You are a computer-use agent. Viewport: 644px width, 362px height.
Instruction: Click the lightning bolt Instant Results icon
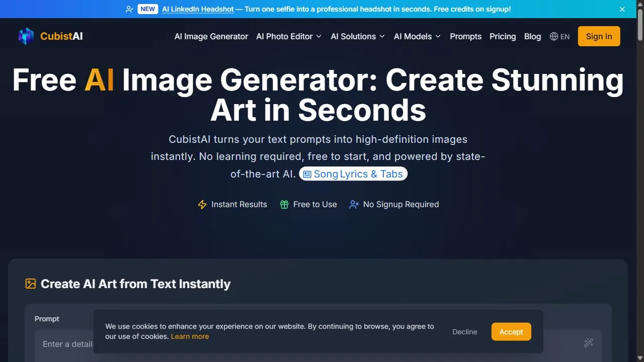[x=202, y=205]
